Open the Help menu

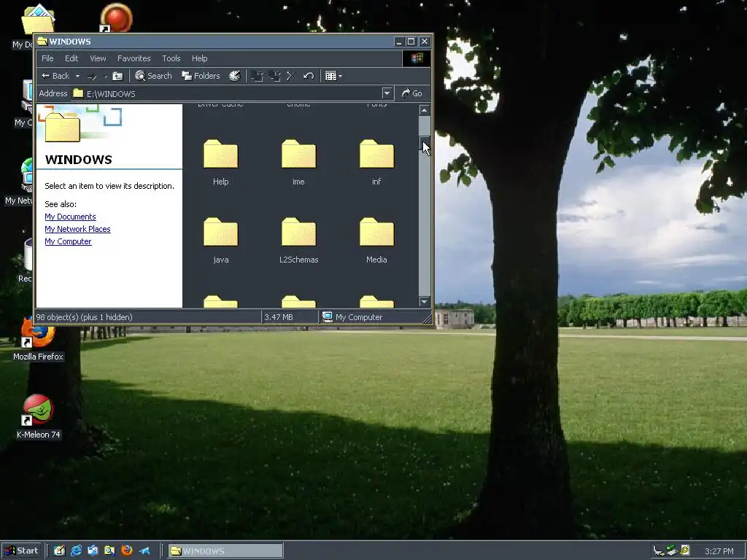pyautogui.click(x=200, y=58)
